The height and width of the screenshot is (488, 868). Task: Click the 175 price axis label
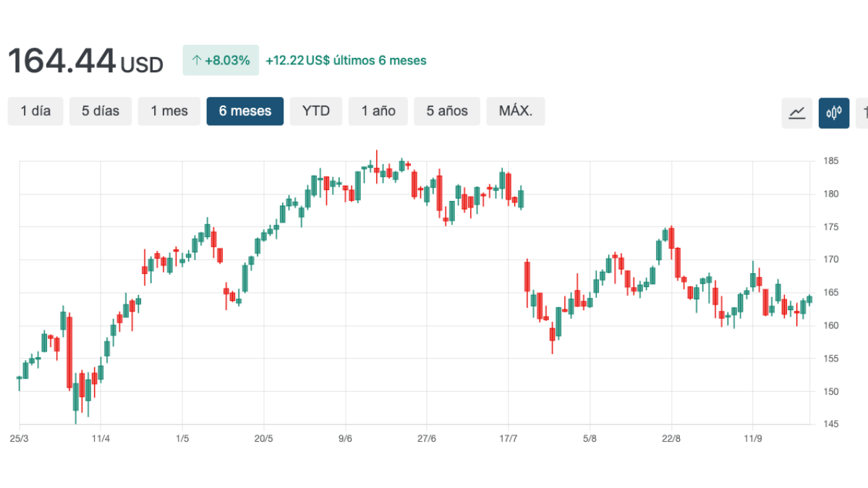click(x=830, y=227)
